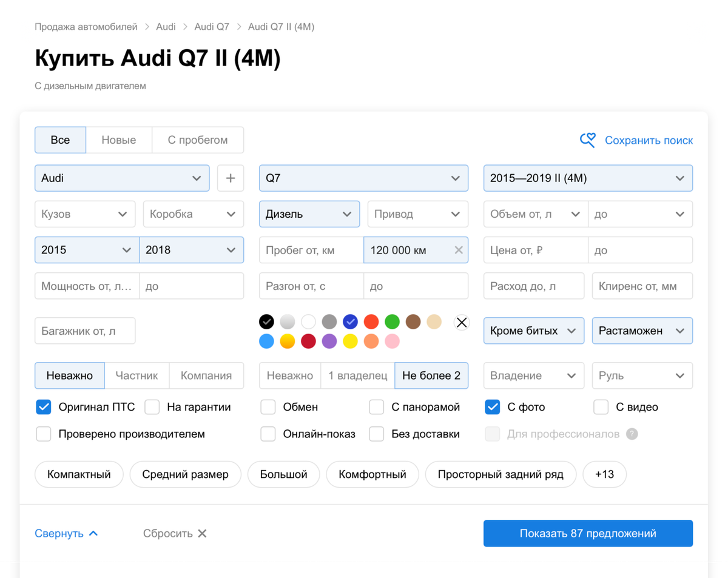Choose the Не более 2 owners option

431,376
